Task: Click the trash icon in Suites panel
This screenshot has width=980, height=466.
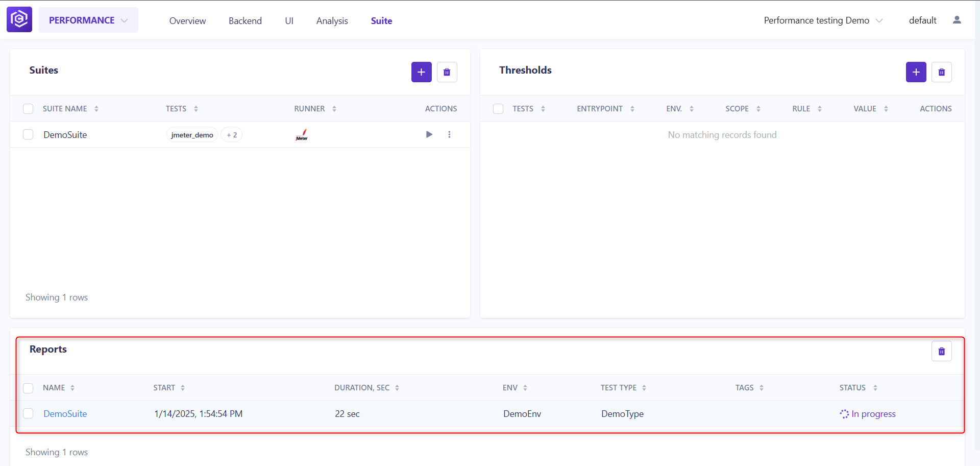Action: click(447, 72)
